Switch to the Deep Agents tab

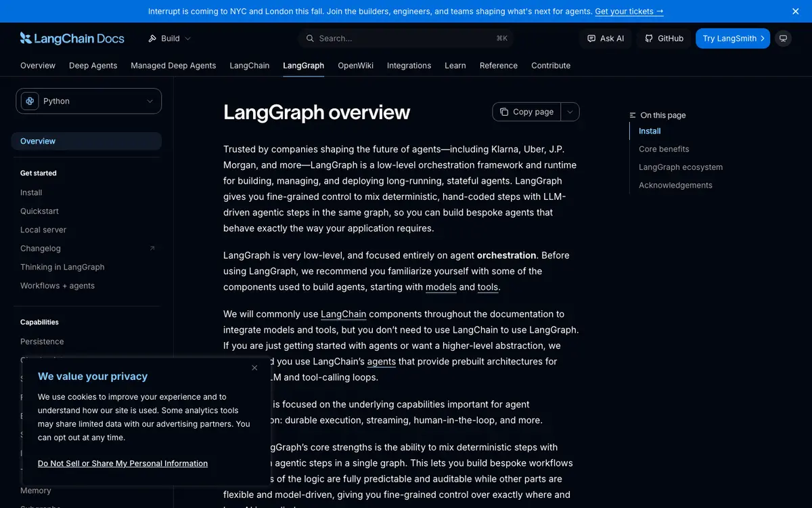93,66
